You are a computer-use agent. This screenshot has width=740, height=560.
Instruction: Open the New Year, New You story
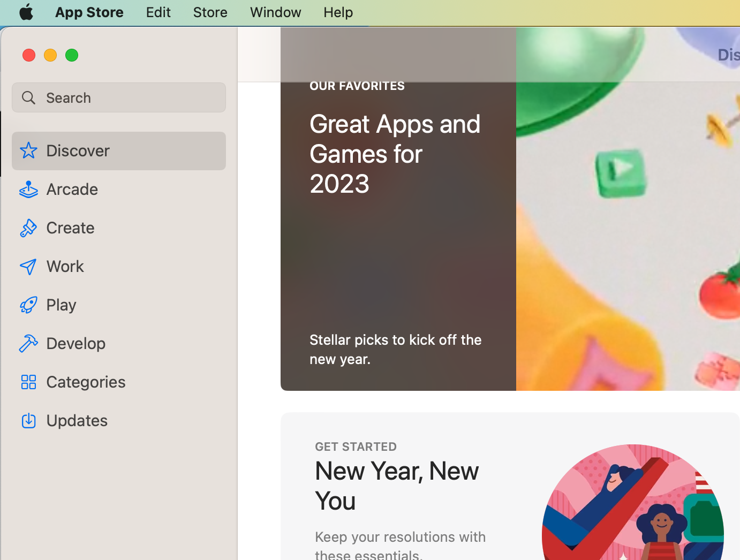tap(396, 485)
